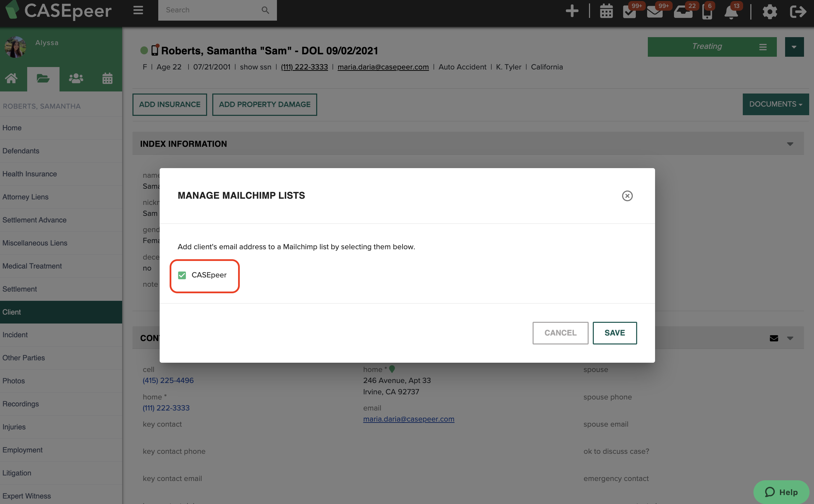Click the green status dot by client name

144,51
